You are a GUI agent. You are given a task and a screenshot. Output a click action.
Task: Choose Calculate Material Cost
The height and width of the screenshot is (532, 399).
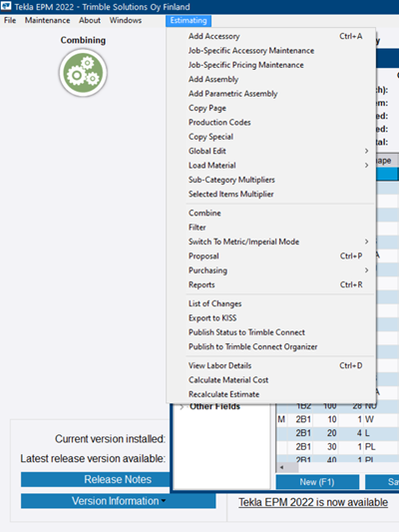coord(271,380)
